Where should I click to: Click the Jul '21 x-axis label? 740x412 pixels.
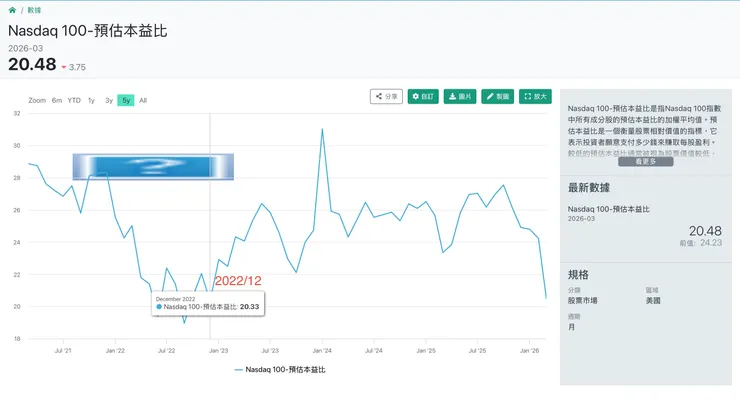(63, 351)
